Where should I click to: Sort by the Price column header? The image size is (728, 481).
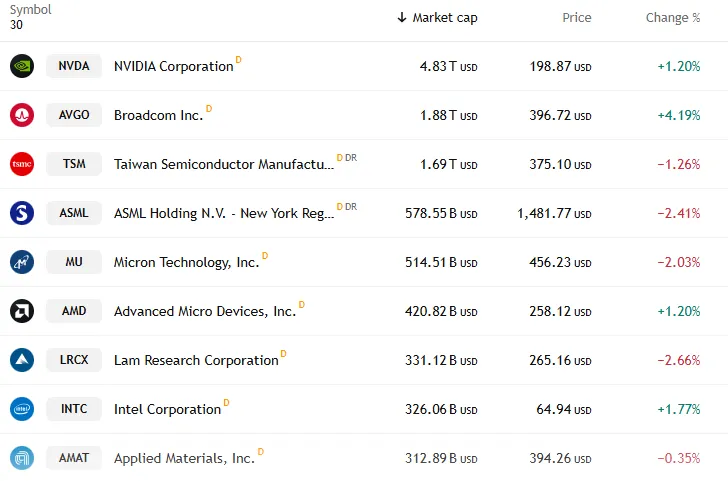tap(576, 18)
